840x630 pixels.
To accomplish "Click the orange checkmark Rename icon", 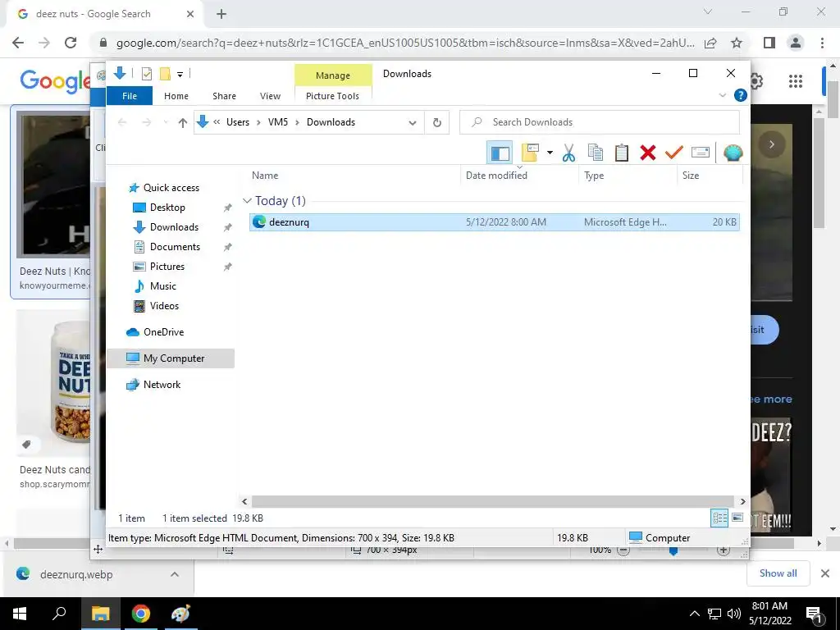I will (x=674, y=153).
